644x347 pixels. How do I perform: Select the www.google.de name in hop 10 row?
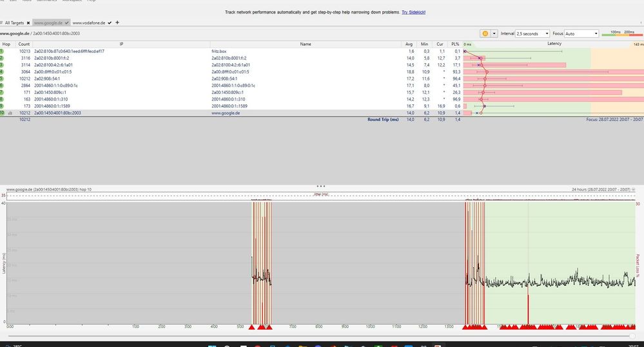[x=226, y=113]
